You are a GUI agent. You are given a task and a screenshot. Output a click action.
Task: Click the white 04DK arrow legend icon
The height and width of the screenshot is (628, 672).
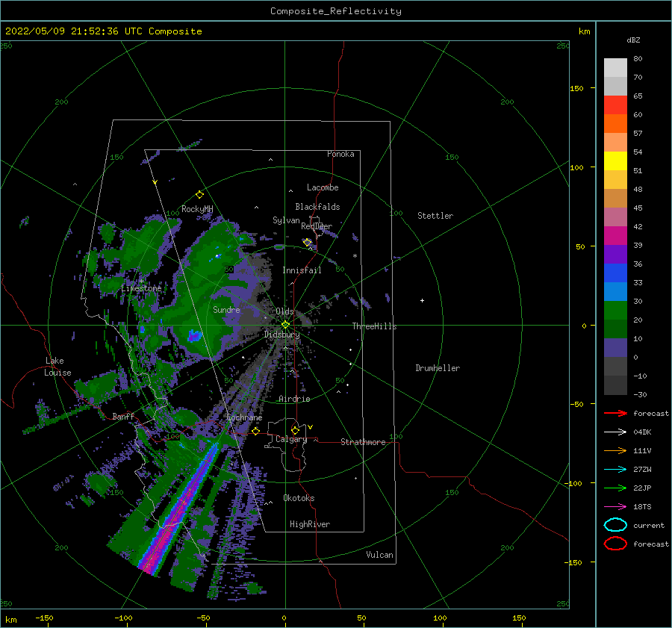615,432
